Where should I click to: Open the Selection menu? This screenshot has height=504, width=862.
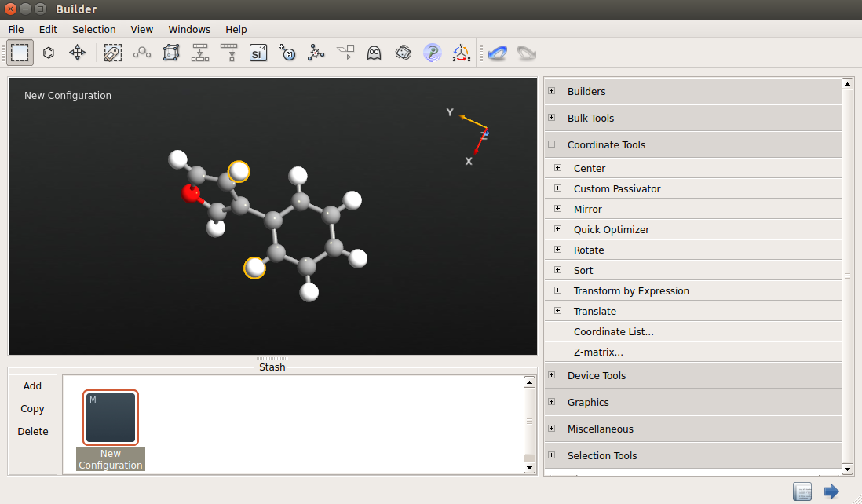click(94, 30)
